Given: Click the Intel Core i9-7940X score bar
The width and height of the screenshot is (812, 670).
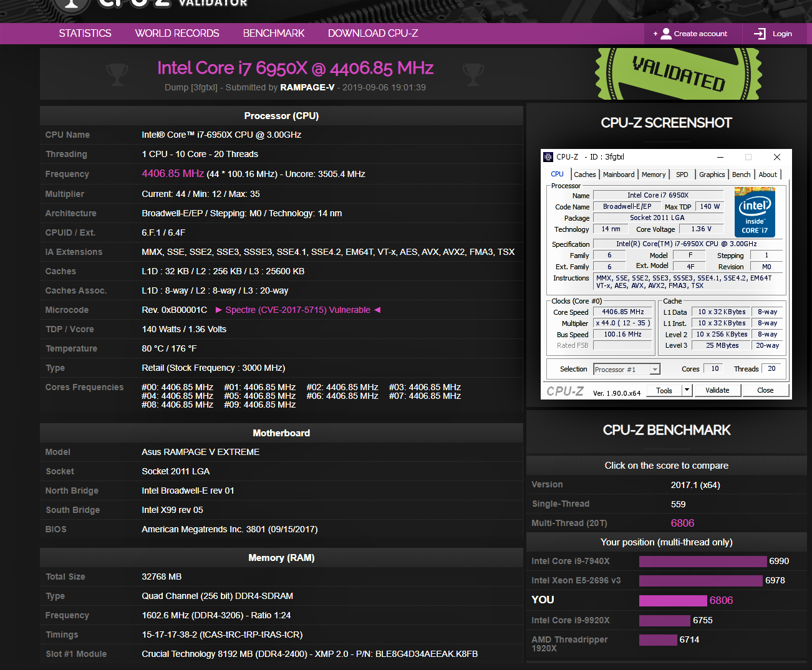Looking at the screenshot, I should [x=703, y=562].
